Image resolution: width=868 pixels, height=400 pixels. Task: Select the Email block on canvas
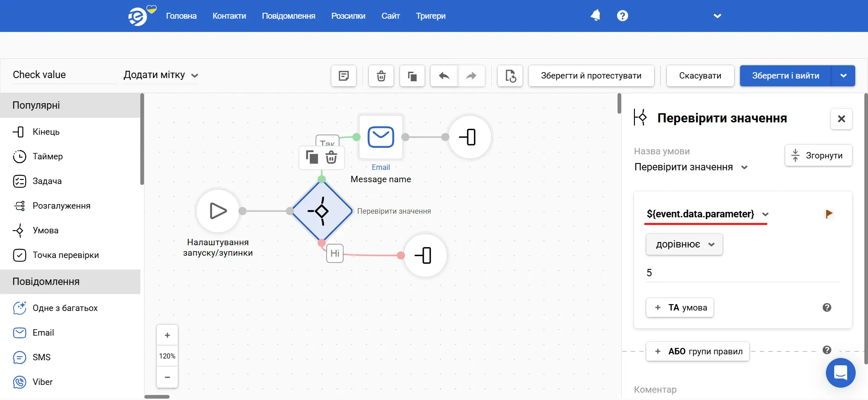click(381, 137)
